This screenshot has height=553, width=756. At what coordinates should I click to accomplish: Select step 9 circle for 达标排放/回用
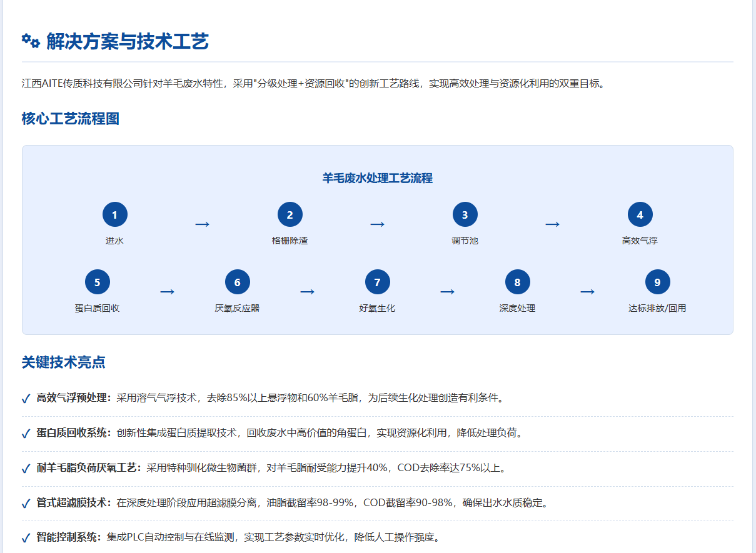coord(658,282)
